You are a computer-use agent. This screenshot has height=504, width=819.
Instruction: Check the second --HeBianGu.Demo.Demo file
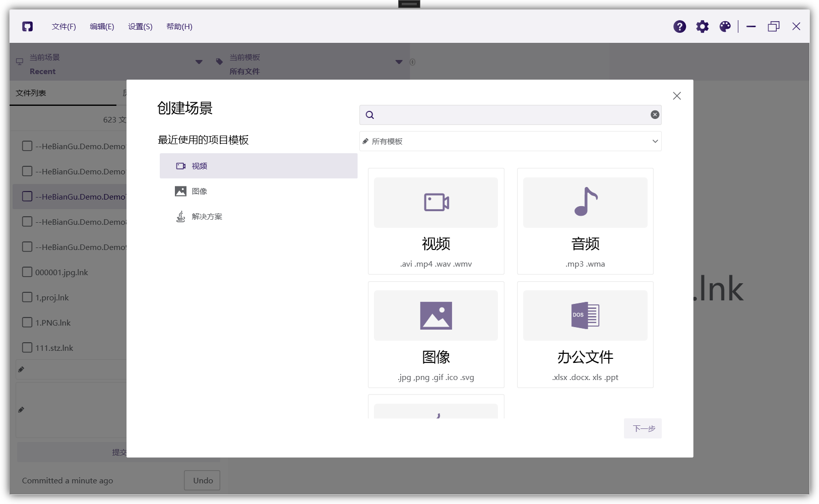click(x=27, y=171)
